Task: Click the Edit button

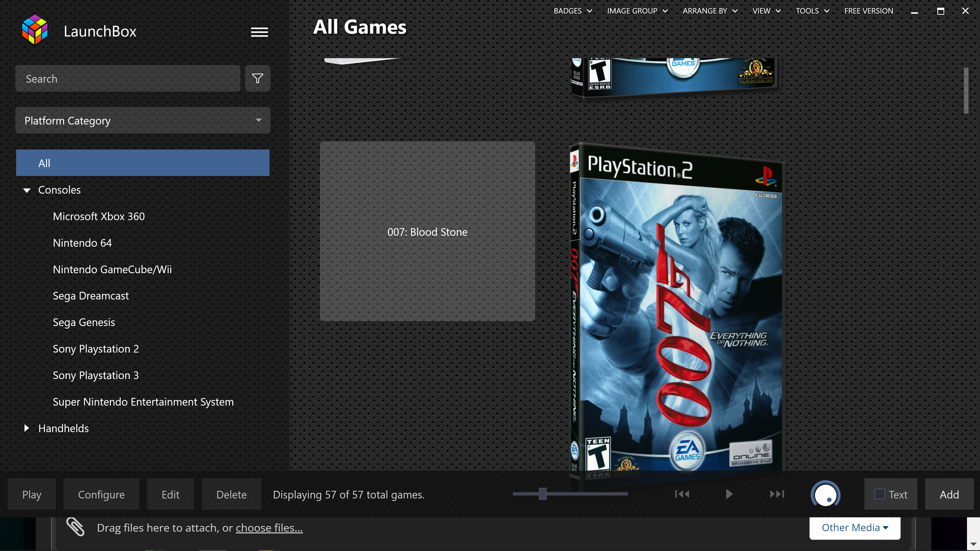Action: [x=170, y=494]
